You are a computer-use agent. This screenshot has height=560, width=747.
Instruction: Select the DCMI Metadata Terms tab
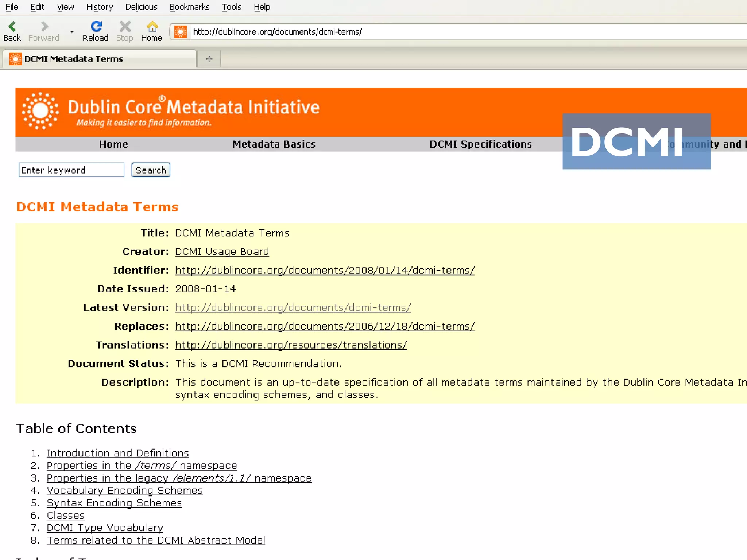[x=99, y=59]
